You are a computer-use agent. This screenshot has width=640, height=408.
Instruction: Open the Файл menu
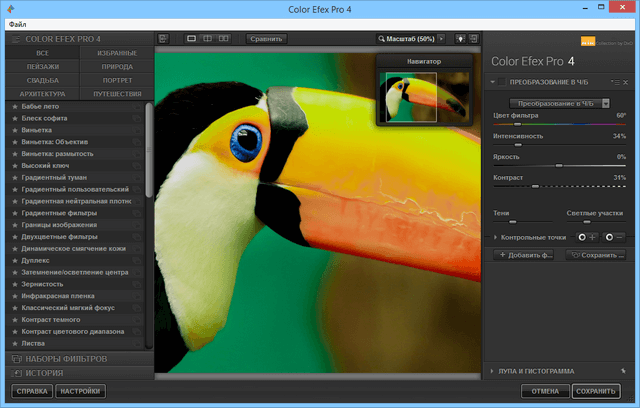point(17,22)
